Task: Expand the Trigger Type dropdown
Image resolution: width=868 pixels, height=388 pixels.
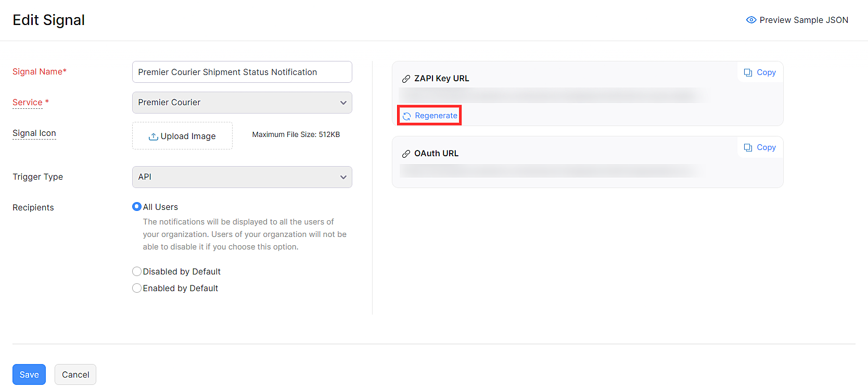Action: tap(242, 177)
